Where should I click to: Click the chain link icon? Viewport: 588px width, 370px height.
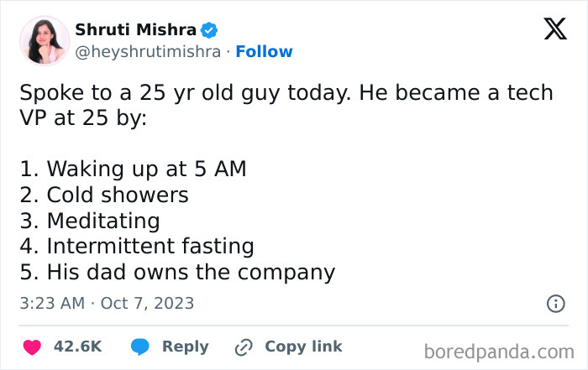click(x=244, y=347)
